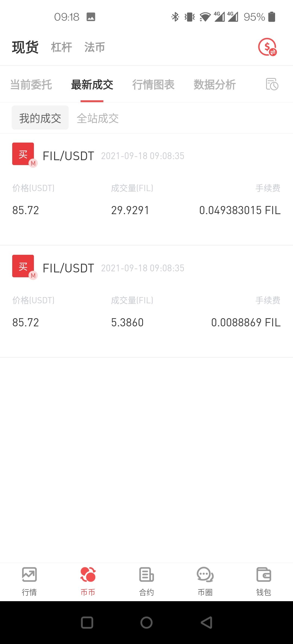
Task: Open the order history clock icon
Action: [x=272, y=84]
